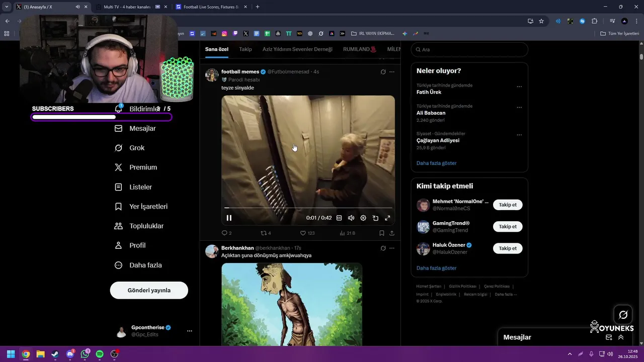The height and width of the screenshot is (362, 644).
Task: Follow GamingTrend with Takip et
Action: 508,226
